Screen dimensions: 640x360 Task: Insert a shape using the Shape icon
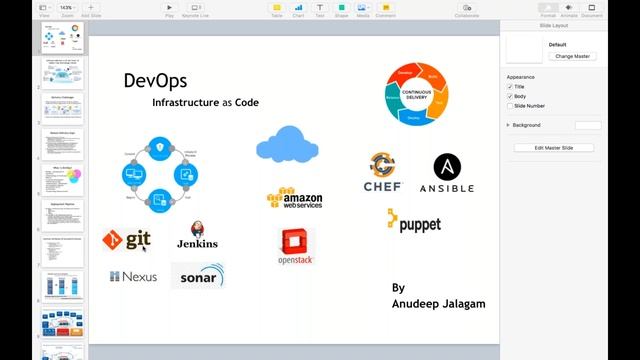point(342,8)
